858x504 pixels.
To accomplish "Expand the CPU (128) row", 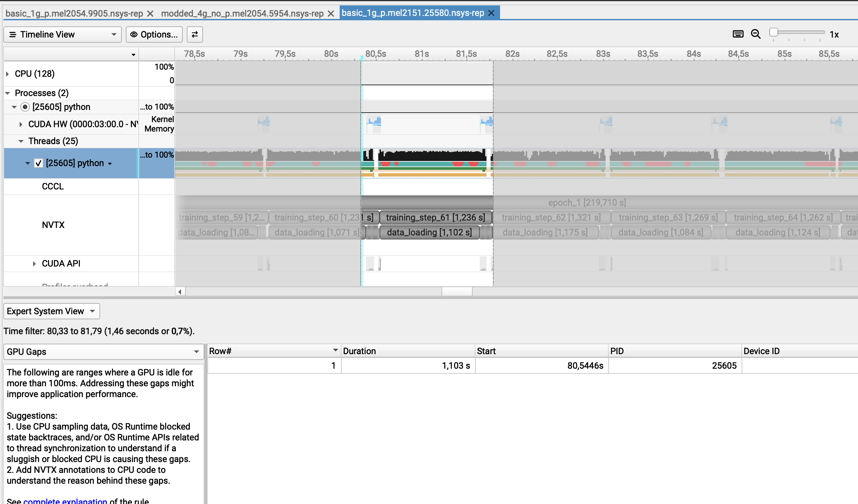I will [7, 74].
